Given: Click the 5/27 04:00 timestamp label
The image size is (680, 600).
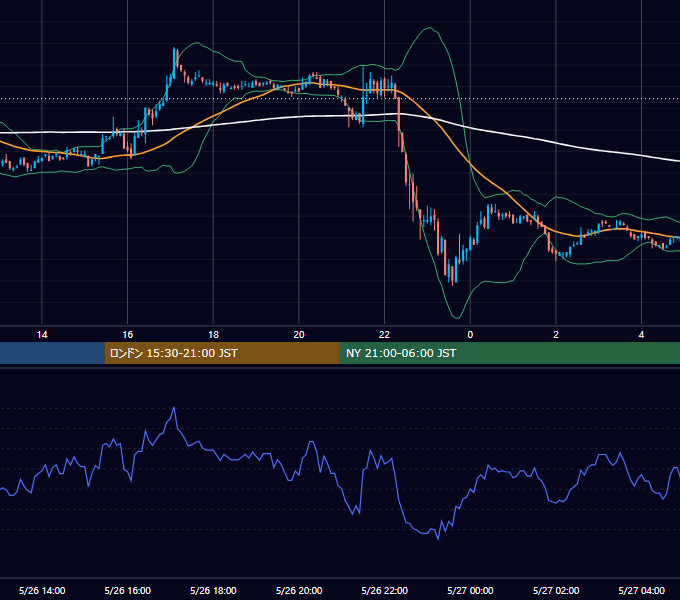Looking at the screenshot, I should tap(641, 590).
